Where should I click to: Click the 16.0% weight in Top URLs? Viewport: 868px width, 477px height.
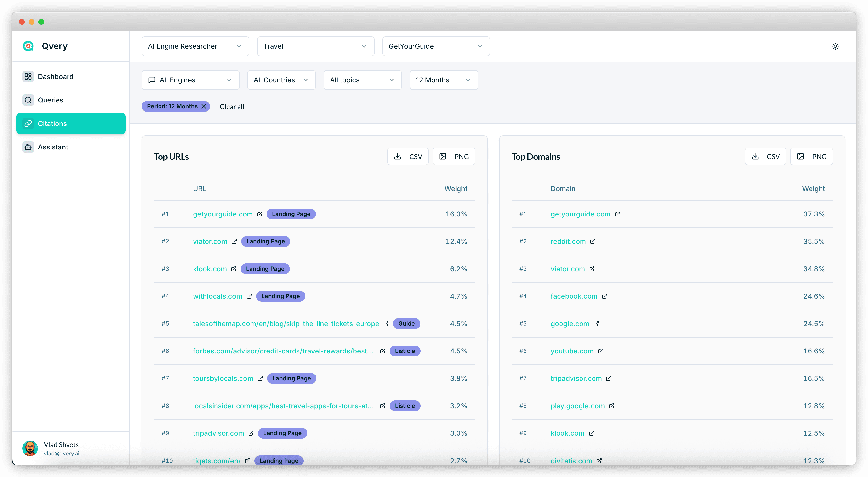point(456,214)
